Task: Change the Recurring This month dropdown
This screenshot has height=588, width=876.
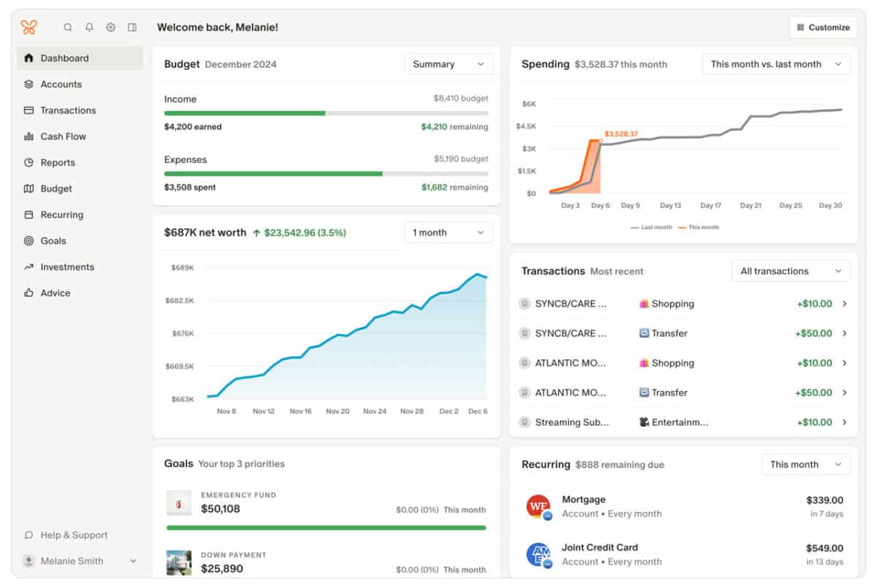Action: [805, 465]
